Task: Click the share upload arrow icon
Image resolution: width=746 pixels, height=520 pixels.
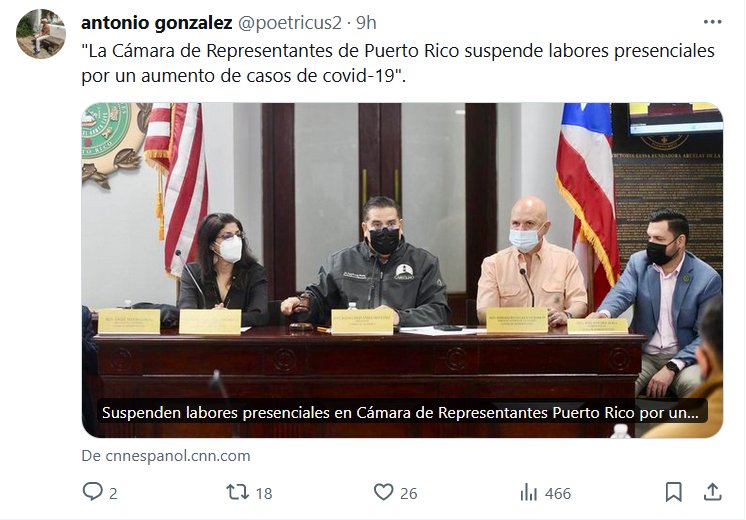Action: coord(712,492)
